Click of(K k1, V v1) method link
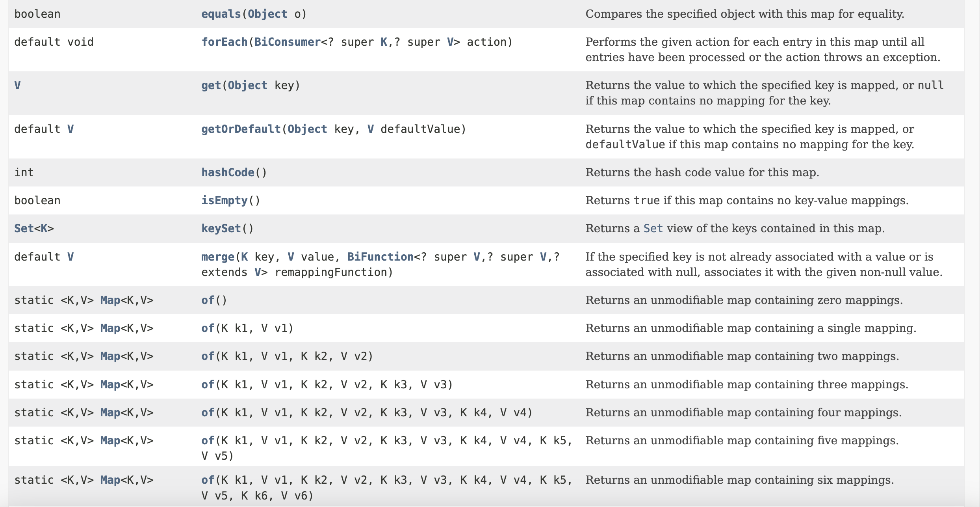This screenshot has height=507, width=980. click(208, 328)
